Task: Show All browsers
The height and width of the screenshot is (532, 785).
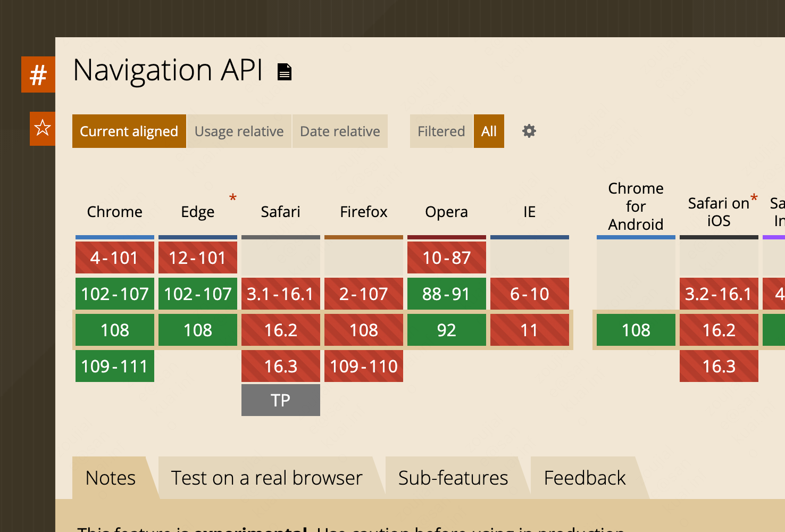Action: click(489, 131)
